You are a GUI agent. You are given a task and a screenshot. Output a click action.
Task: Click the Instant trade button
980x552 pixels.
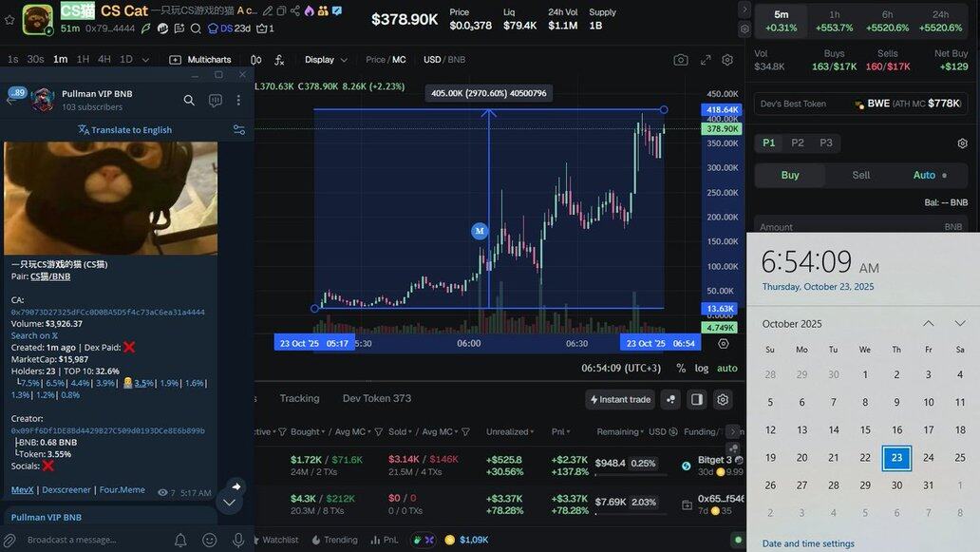[620, 399]
